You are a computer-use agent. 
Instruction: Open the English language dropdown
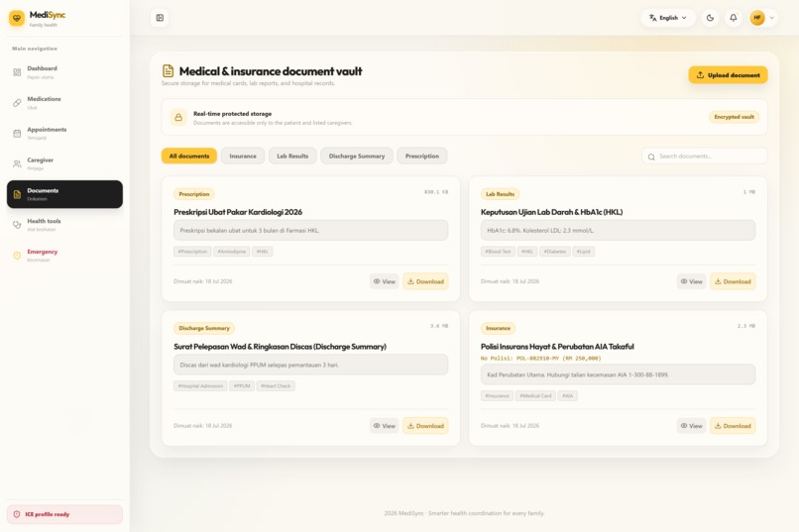(667, 18)
